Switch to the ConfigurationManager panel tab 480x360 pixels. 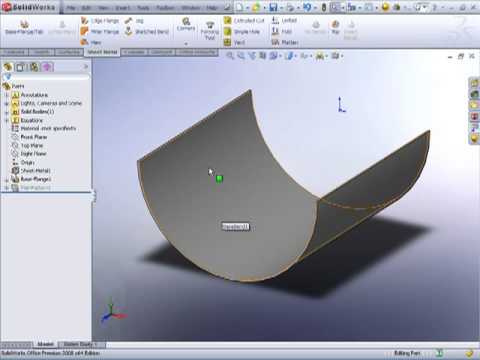tap(34, 67)
